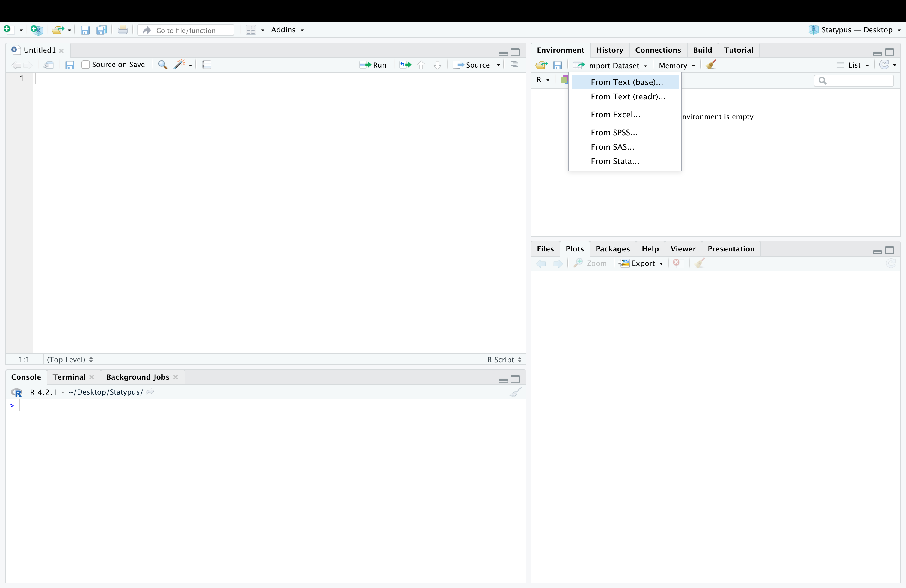Click the Source button
The width and height of the screenshot is (906, 588).
(472, 65)
